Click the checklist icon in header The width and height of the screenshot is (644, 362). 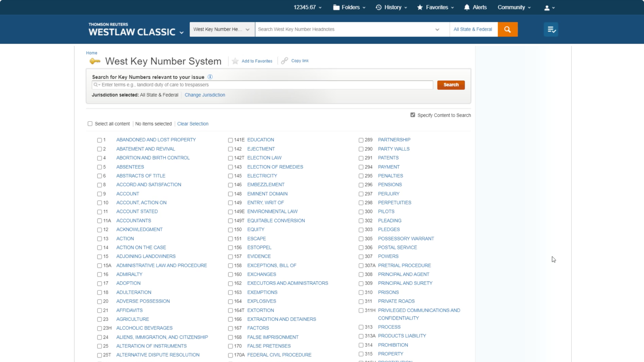pos(551,29)
